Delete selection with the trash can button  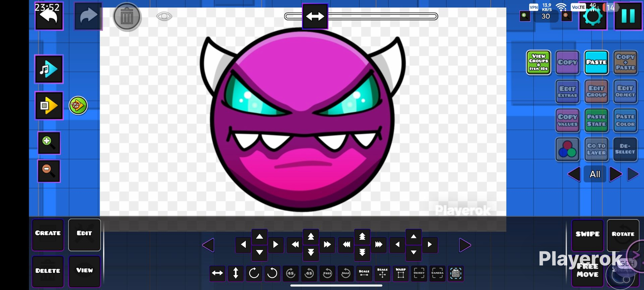coord(127,17)
